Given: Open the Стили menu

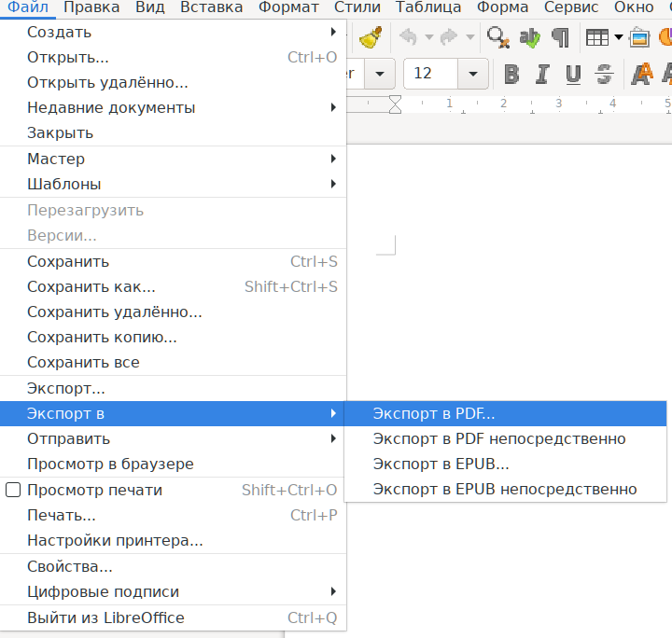Looking at the screenshot, I should (x=357, y=7).
